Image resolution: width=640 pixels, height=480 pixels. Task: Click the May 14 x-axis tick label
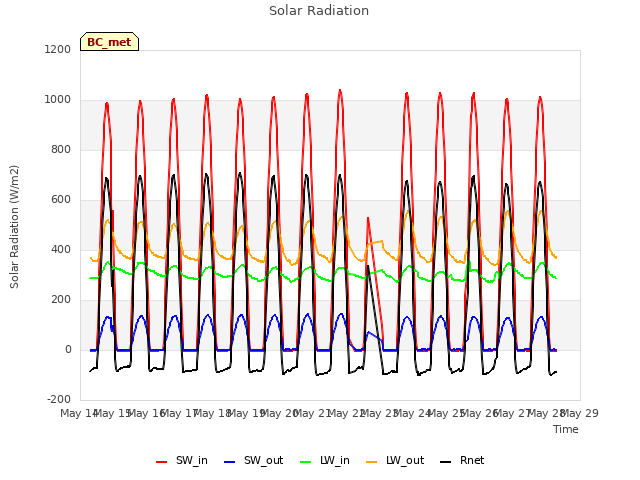[78, 413]
